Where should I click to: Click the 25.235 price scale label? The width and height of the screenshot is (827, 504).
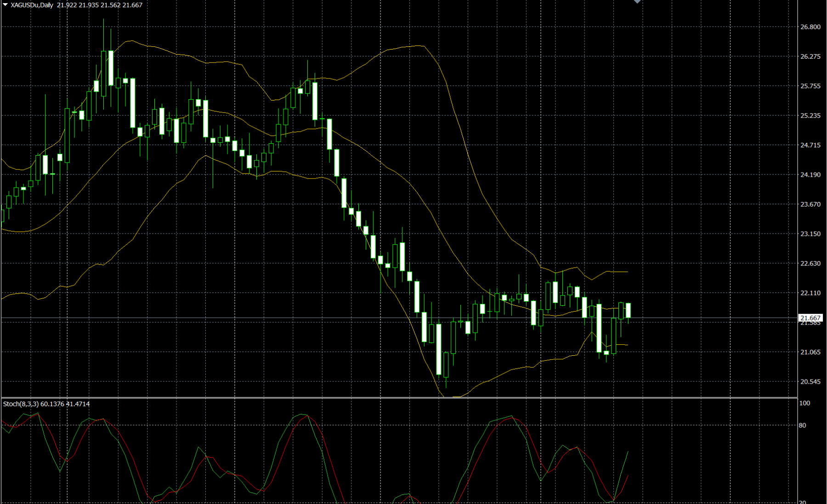[810, 116]
